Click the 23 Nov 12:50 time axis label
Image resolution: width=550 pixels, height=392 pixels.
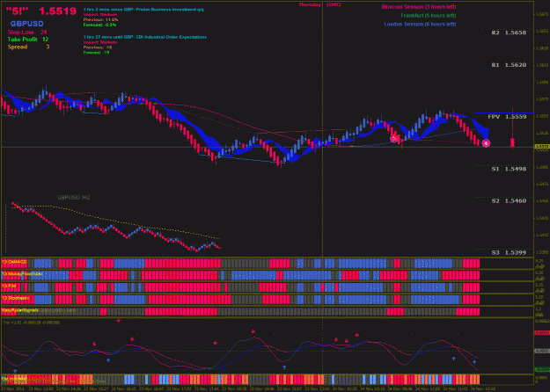tap(40, 388)
